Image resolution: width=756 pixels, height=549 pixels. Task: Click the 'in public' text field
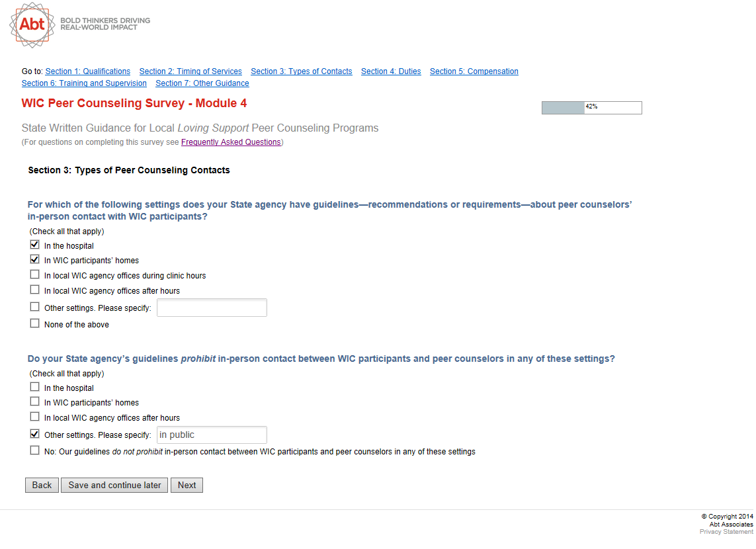point(212,435)
